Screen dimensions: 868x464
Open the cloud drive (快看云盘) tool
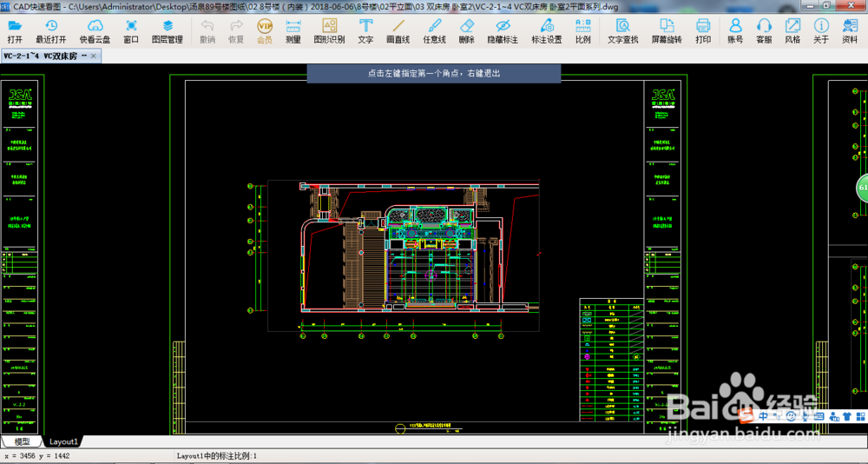pyautogui.click(x=95, y=31)
